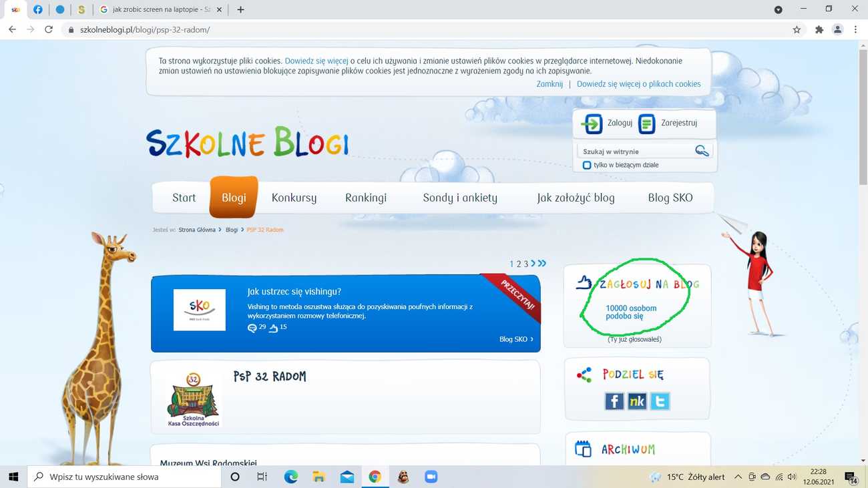The width and height of the screenshot is (868, 488).
Task: Click the Zaloguj login icon
Action: click(592, 124)
